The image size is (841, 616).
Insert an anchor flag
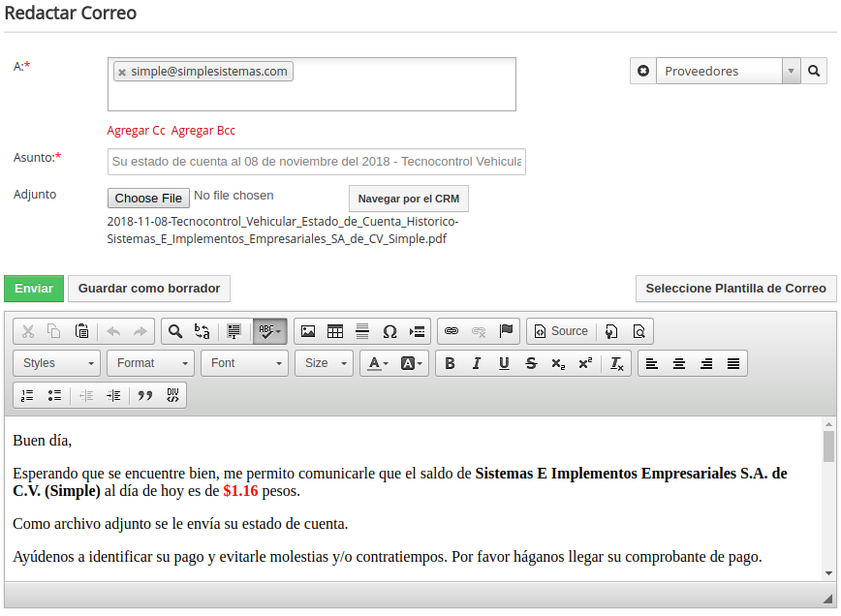click(506, 331)
